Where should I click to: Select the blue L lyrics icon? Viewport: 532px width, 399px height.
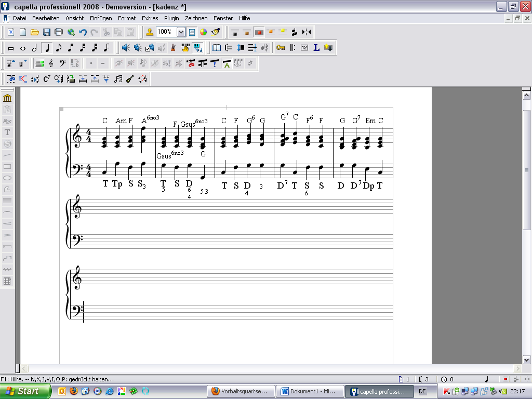tap(316, 48)
